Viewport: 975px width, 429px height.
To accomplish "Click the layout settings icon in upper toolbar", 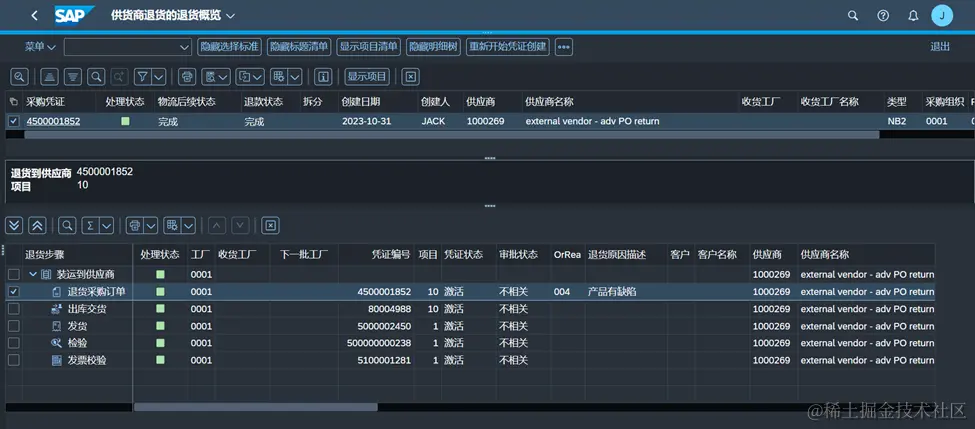I will pos(279,76).
